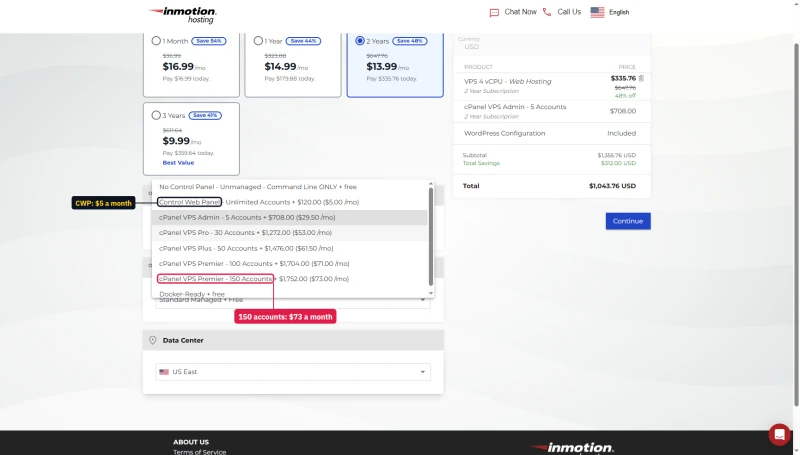This screenshot has width=800, height=455.
Task: Choose cPanel VPS Pro - 30 Accounts option
Action: point(289,233)
